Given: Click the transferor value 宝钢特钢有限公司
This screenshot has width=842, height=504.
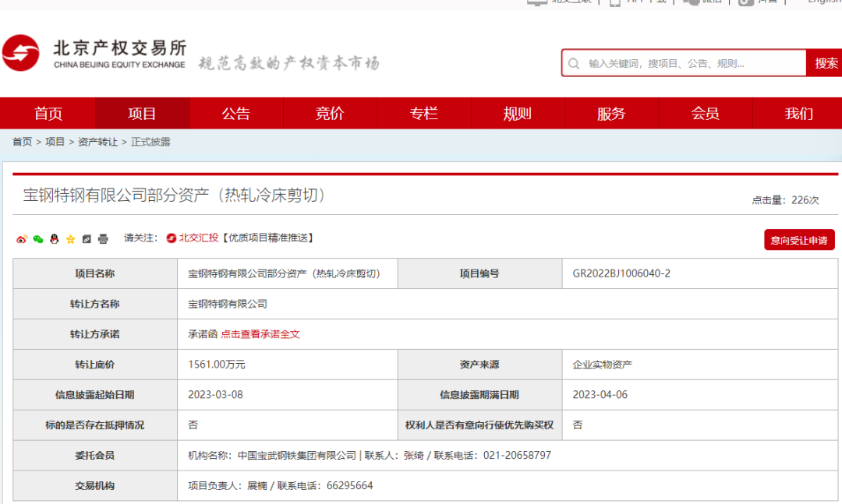Looking at the screenshot, I should (227, 304).
